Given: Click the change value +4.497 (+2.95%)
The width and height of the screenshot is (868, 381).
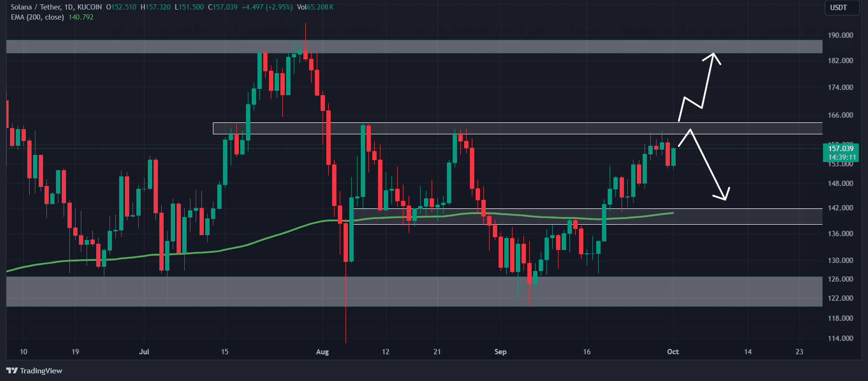Looking at the screenshot, I should click(267, 7).
